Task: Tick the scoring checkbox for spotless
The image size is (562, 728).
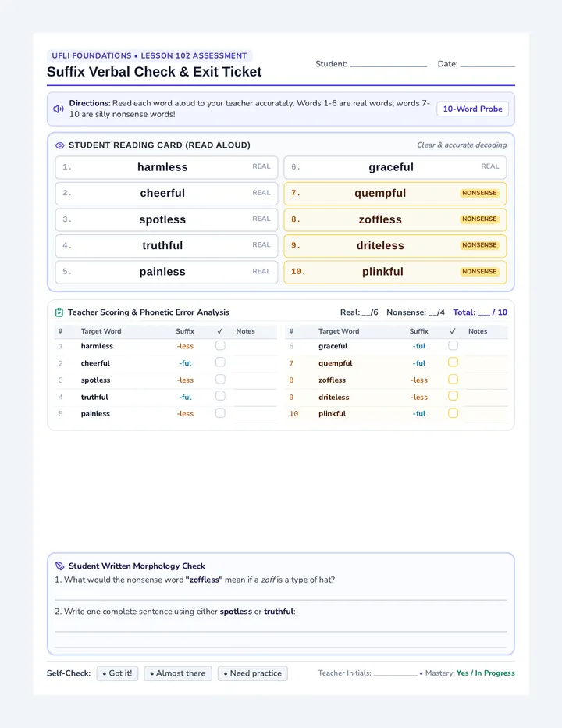Action: pos(220,380)
